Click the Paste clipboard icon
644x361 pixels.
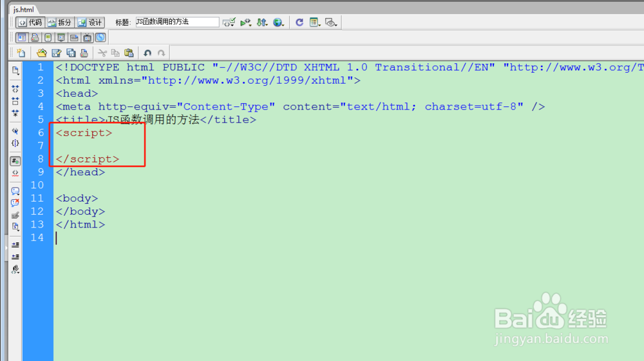point(129,53)
